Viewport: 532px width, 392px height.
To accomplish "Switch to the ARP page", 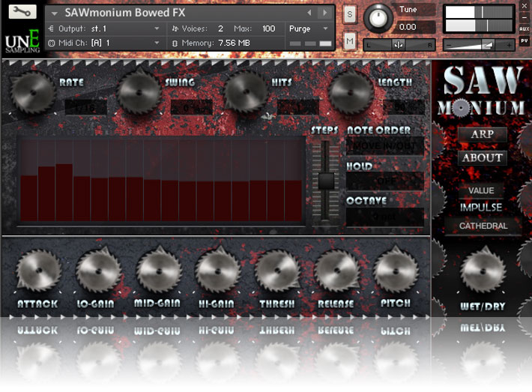I will [482, 134].
